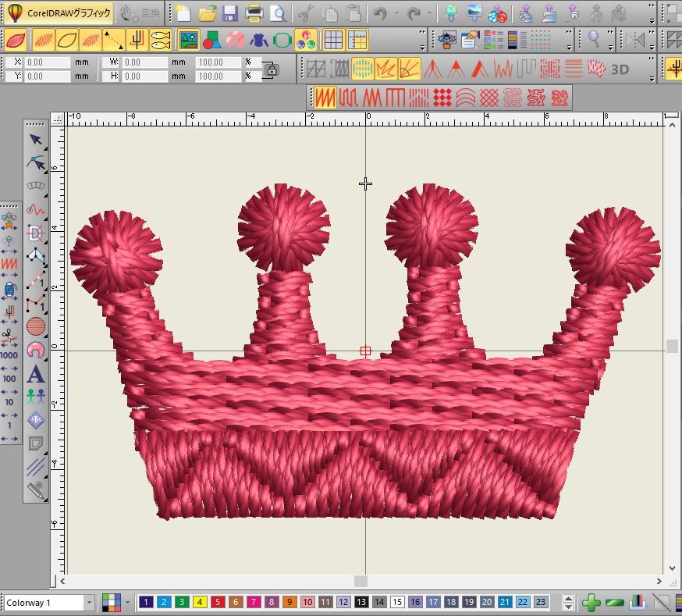Toggle show connectors dotted line icon
The image size is (682, 616).
click(114, 40)
